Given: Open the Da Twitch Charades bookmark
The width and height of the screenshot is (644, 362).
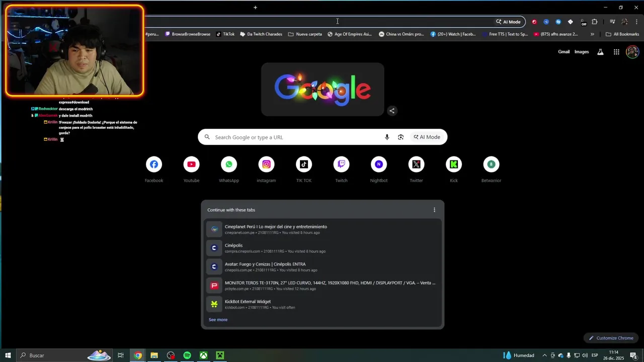Looking at the screenshot, I should click(261, 34).
